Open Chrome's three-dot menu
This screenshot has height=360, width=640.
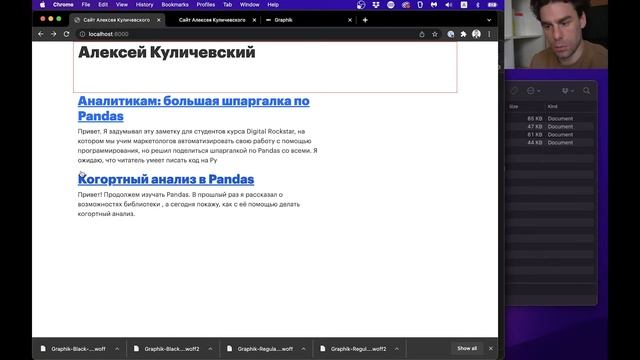point(489,34)
